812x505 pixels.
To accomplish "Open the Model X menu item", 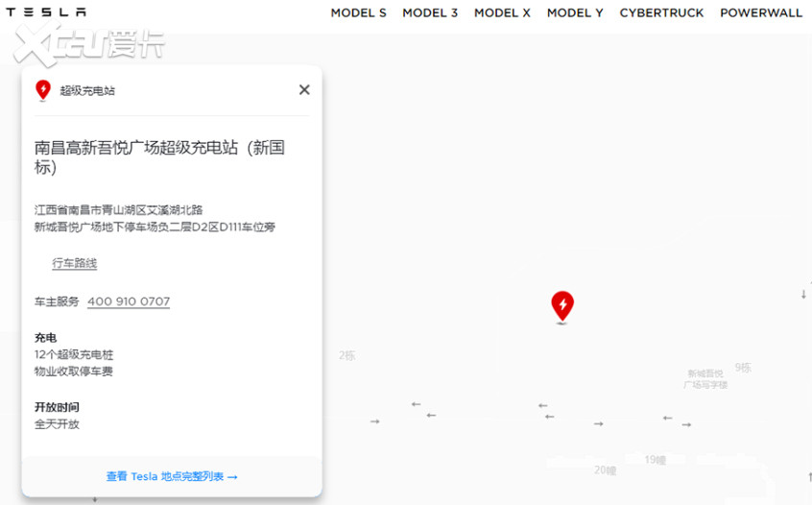I will point(502,12).
